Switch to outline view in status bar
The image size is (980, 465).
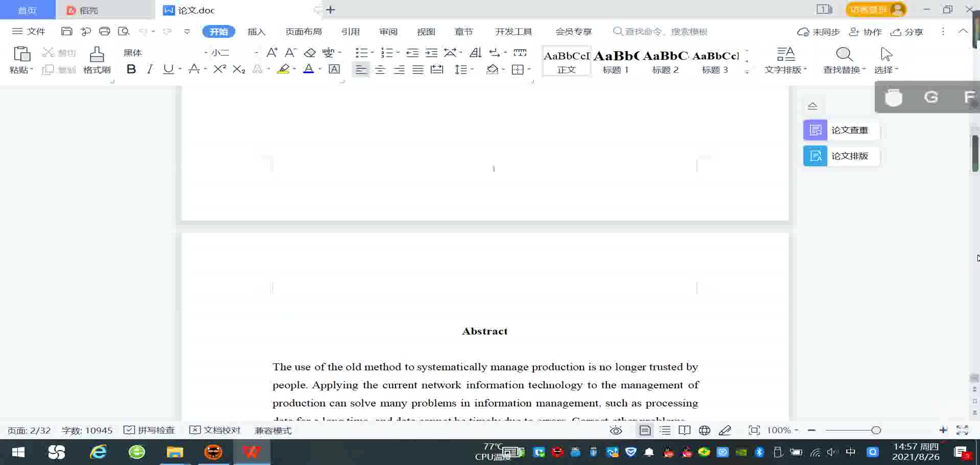pyautogui.click(x=665, y=430)
